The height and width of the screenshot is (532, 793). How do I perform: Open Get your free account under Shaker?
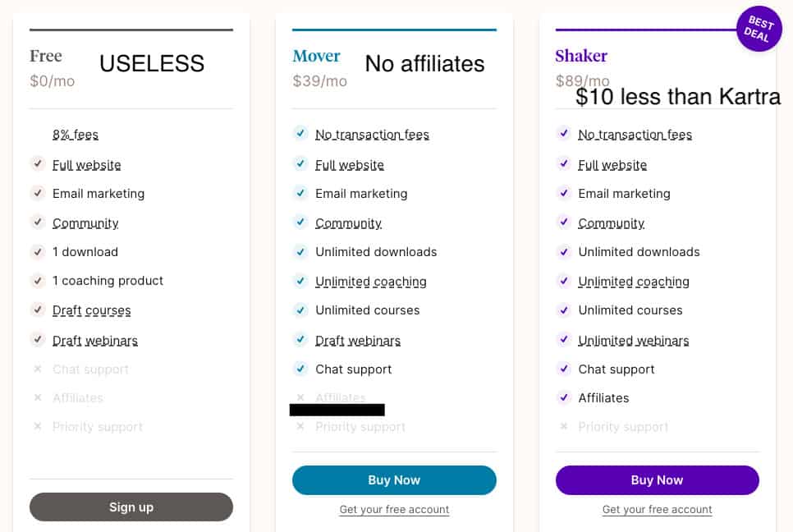657,510
